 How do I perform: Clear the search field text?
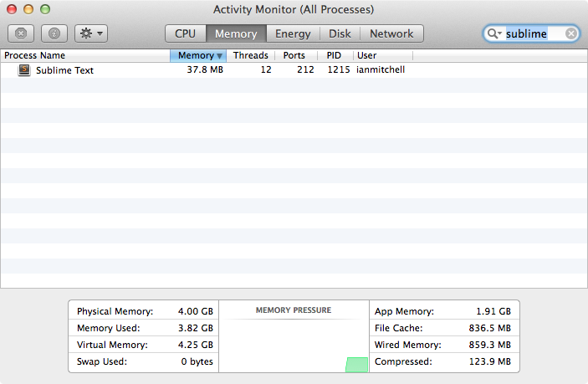click(570, 33)
